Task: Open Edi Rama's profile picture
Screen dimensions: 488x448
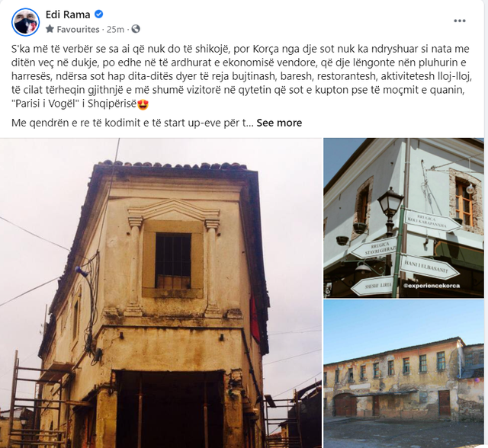Action: click(25, 22)
